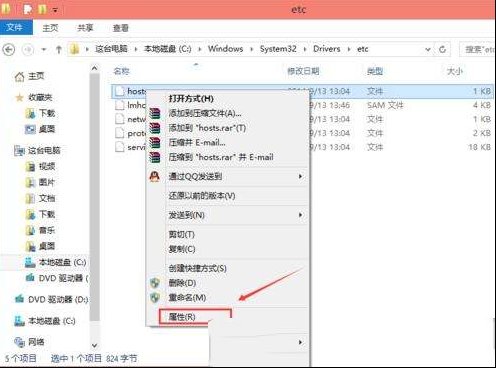496x368 pixels.
Task: Click System32 in the address path
Action: coord(278,49)
